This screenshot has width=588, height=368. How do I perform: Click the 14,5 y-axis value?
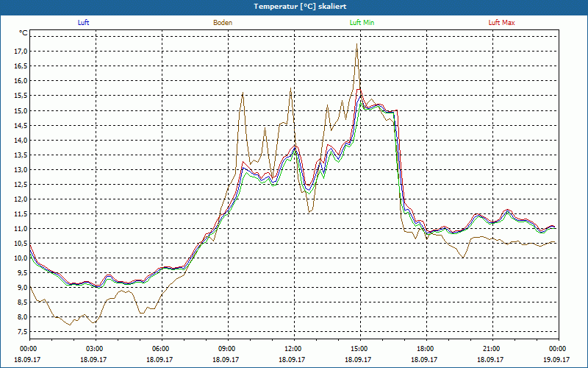click(21, 125)
